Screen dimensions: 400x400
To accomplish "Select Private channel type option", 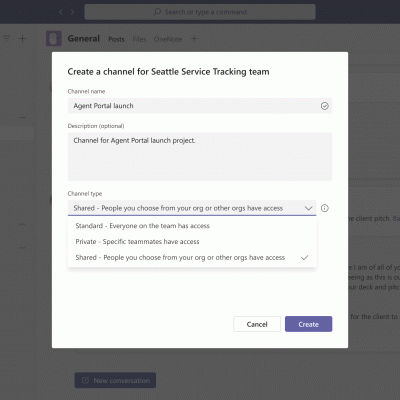I will tap(192, 242).
